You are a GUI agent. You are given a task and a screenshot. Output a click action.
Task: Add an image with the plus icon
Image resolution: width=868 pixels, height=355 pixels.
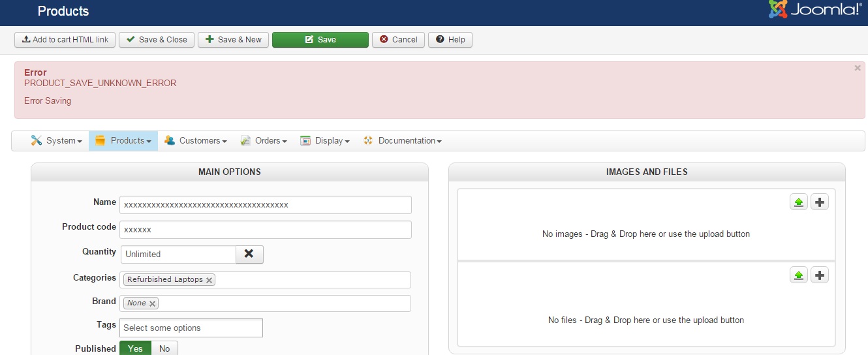coord(820,202)
